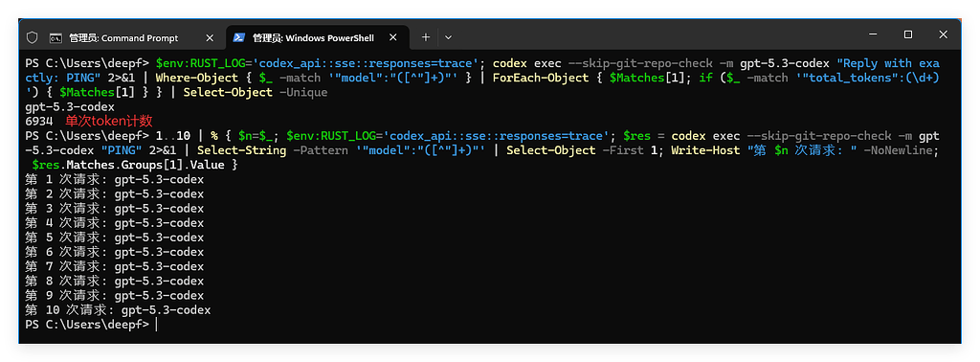Expand the new tab profile dropdown
Screen dimensions: 980x362
coord(448,37)
